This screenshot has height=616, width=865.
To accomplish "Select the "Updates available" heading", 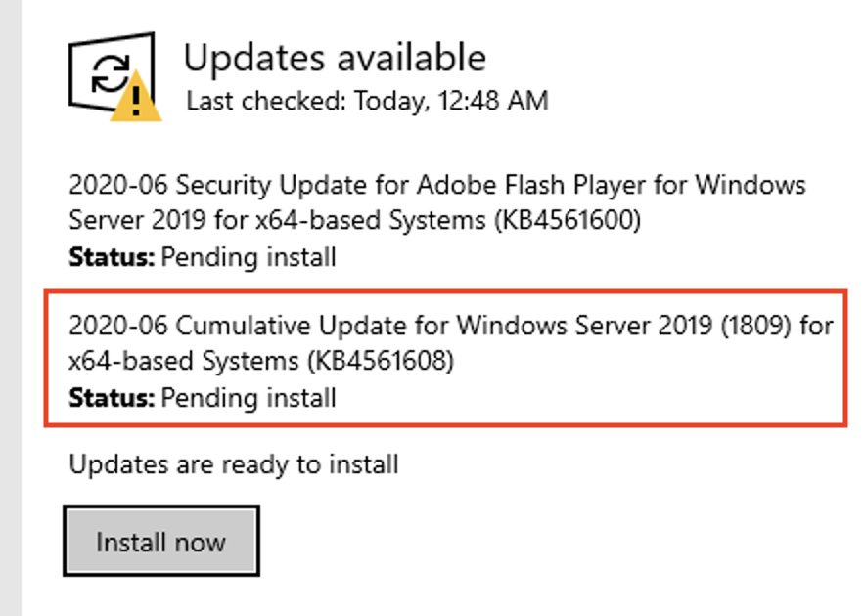I will (x=335, y=58).
